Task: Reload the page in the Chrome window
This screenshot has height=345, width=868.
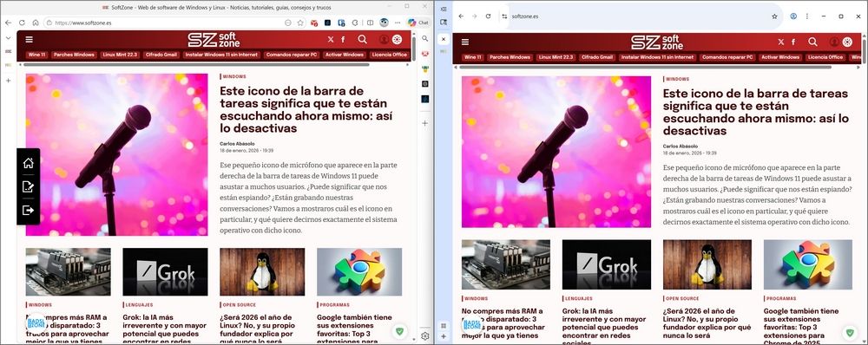Action: coord(488,16)
